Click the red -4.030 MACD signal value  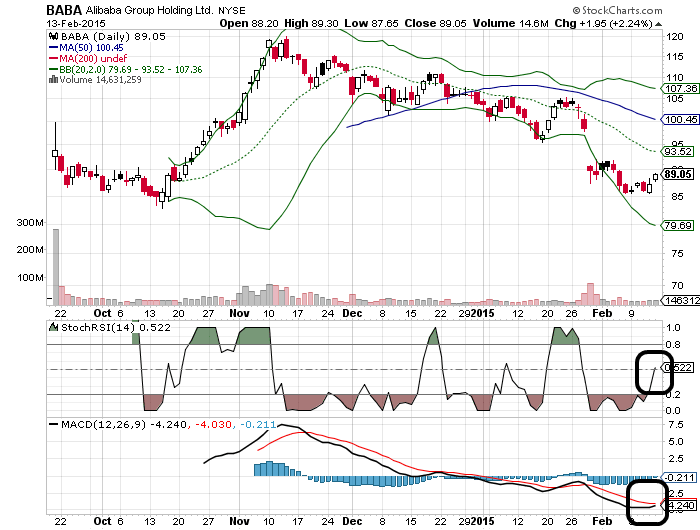point(213,424)
